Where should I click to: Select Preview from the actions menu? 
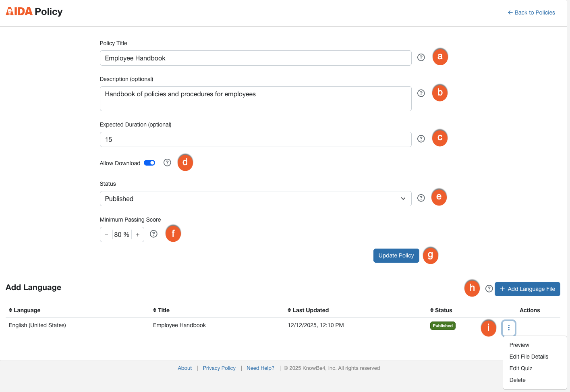tap(519, 345)
